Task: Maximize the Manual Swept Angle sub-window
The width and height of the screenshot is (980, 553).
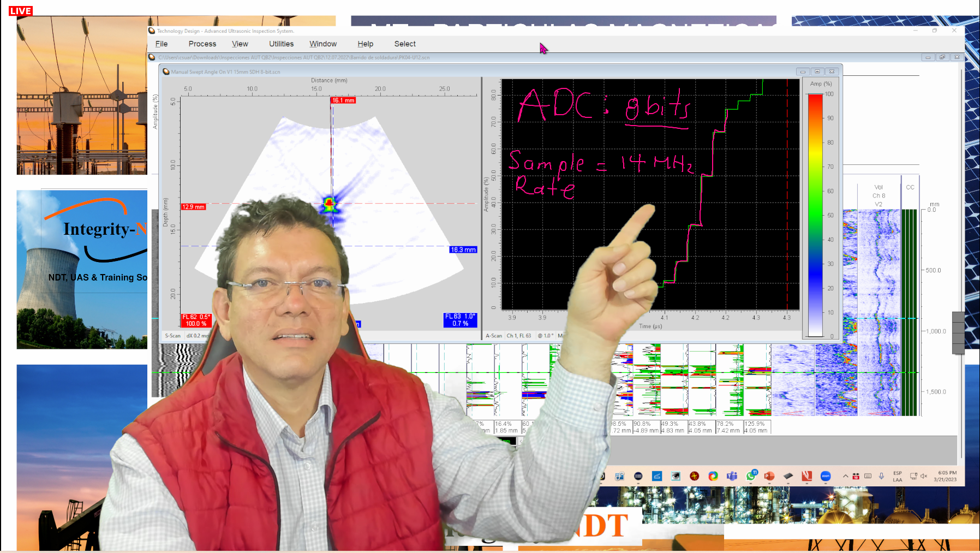Action: (817, 72)
